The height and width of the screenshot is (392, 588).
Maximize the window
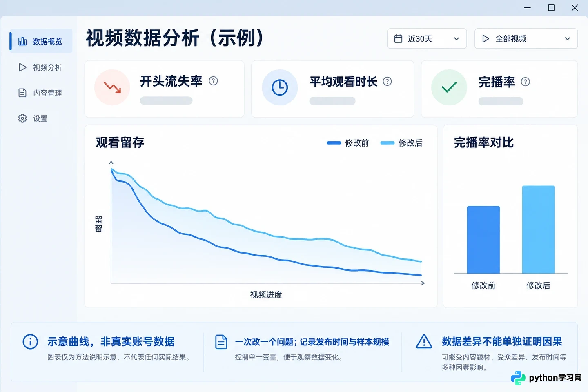pyautogui.click(x=551, y=8)
